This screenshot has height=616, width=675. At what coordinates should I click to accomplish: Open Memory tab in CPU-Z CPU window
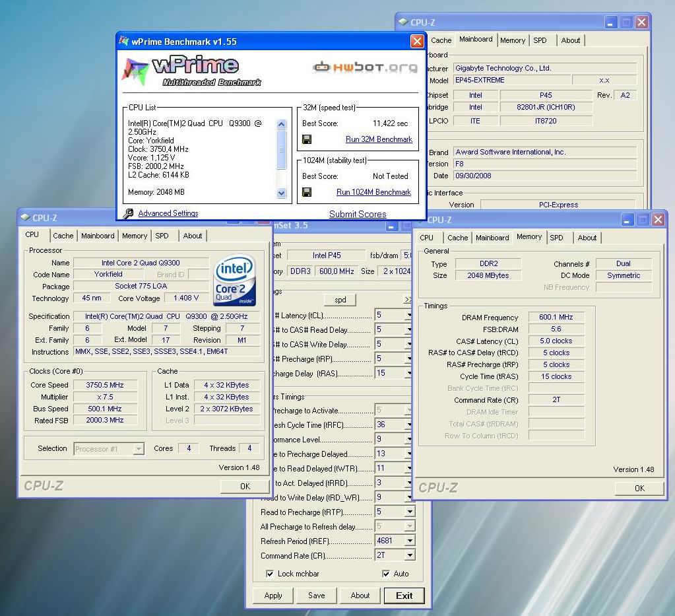coord(135,236)
